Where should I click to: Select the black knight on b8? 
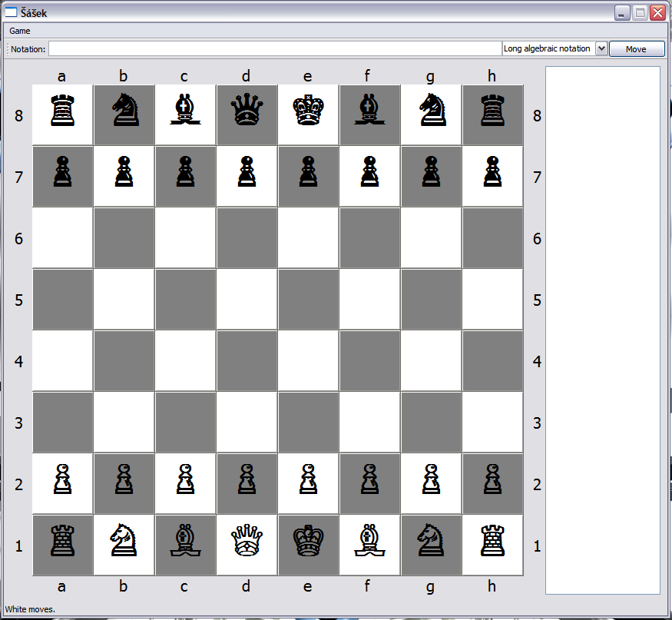125,110
